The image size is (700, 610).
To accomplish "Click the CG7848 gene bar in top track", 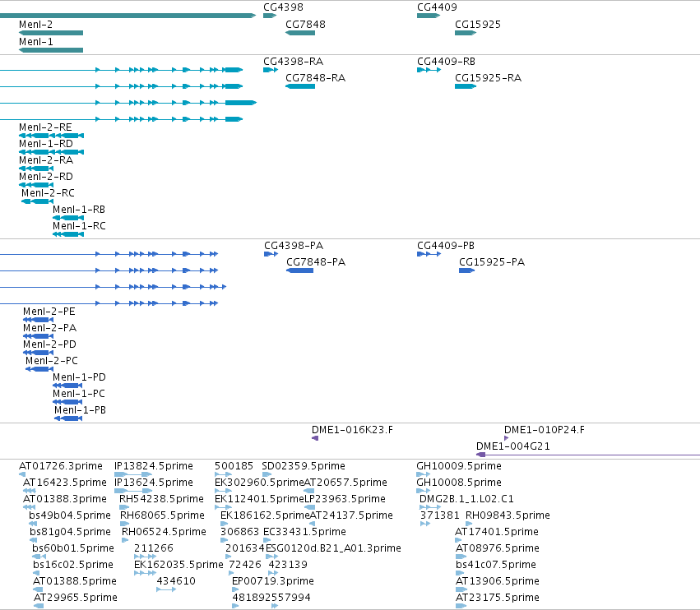I will 300,33.
